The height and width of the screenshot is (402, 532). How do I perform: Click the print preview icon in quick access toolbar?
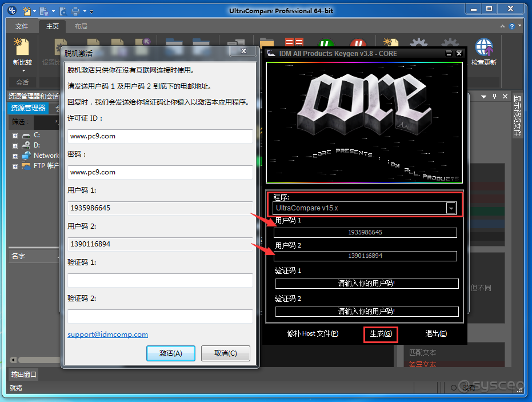pos(63,11)
